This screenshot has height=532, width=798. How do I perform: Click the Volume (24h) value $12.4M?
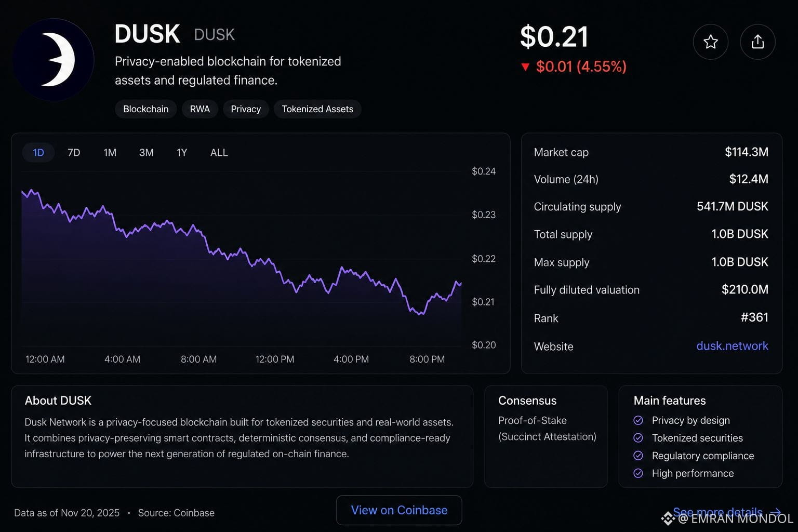click(749, 179)
